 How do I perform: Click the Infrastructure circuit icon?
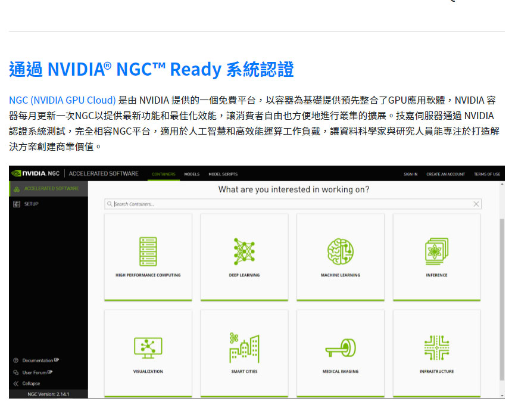point(436,348)
